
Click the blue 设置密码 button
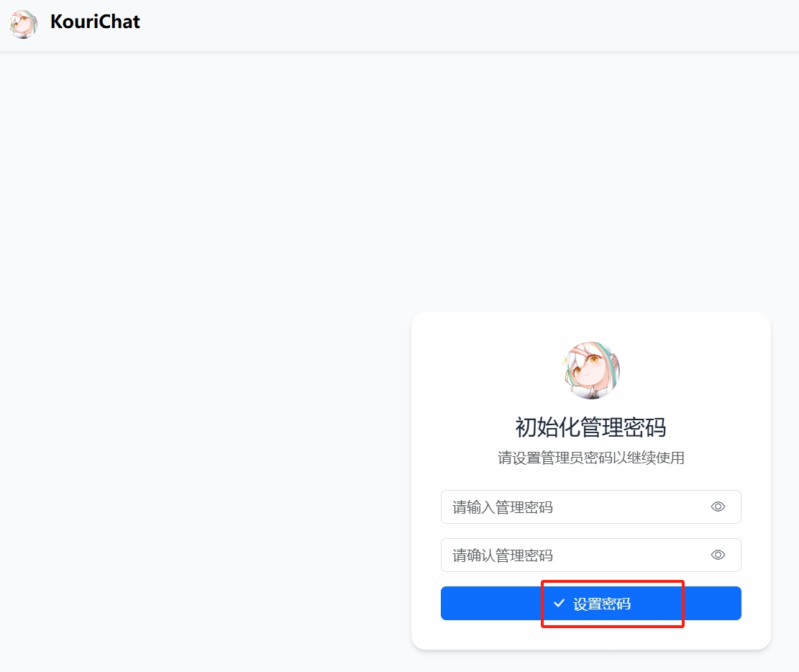click(x=590, y=603)
